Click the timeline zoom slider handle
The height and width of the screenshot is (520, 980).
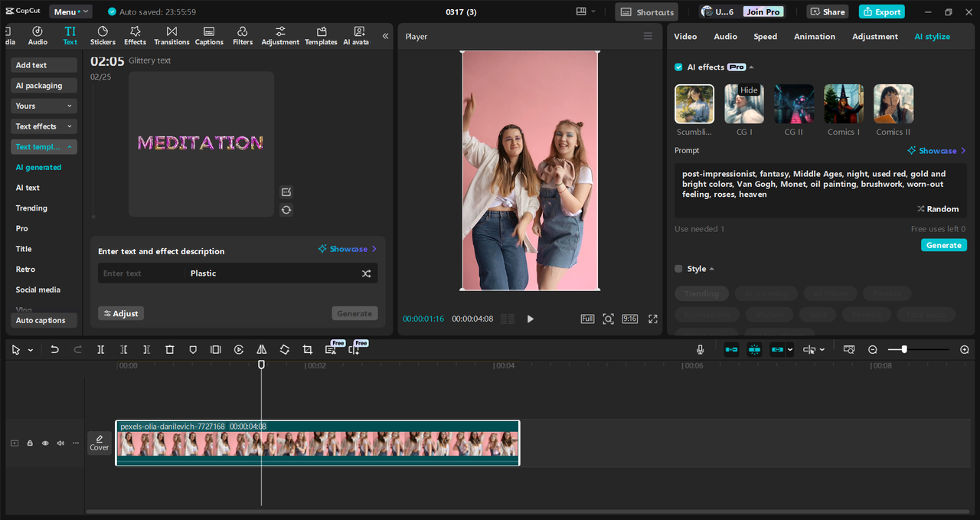(x=904, y=349)
